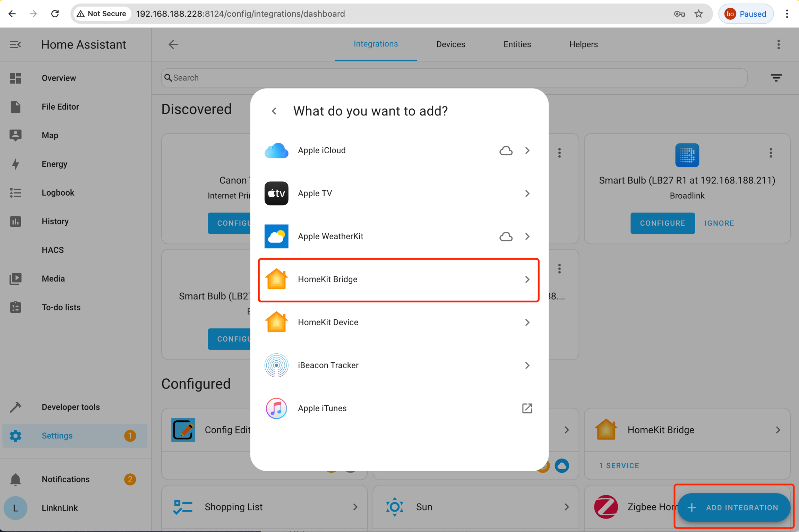799x532 pixels.
Task: Open Apple iTunes external link icon
Action: (527, 408)
